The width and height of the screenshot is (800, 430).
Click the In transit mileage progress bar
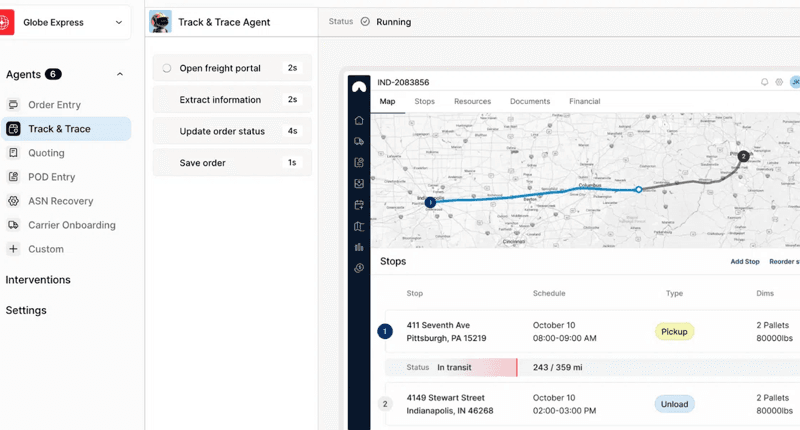coord(452,368)
